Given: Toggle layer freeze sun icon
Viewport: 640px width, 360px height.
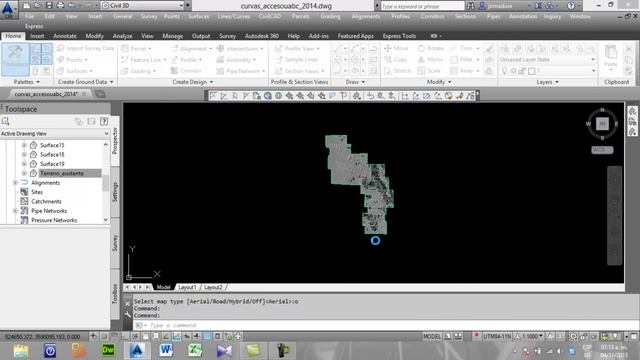Looking at the screenshot, I should (x=513, y=71).
